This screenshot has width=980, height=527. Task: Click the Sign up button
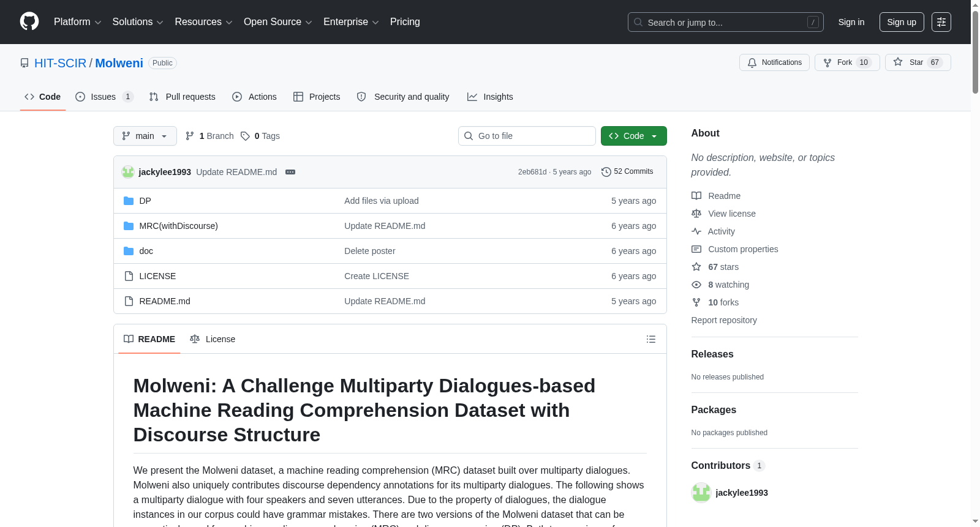pos(902,22)
